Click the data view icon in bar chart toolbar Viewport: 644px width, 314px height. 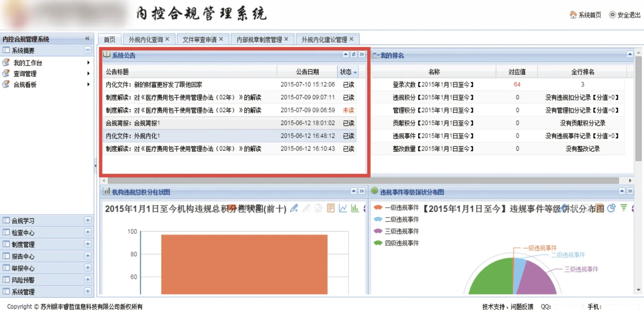[331, 208]
